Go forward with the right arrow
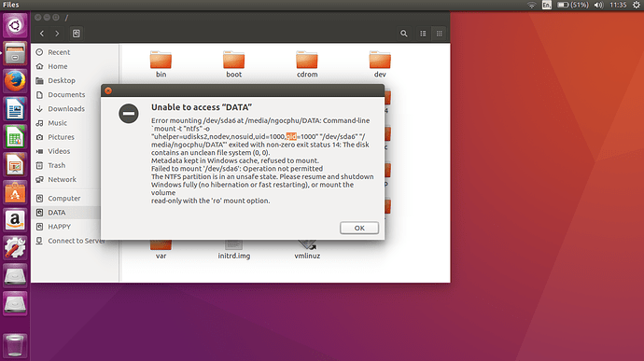This screenshot has height=361, width=644. tap(57, 34)
